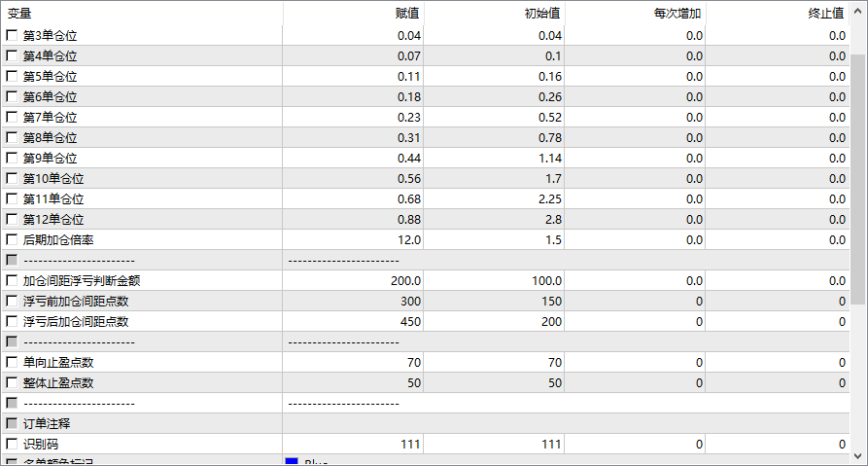The width and height of the screenshot is (868, 466).
Task: Select 0.88 in the 第12单仓位 row
Action: (409, 220)
